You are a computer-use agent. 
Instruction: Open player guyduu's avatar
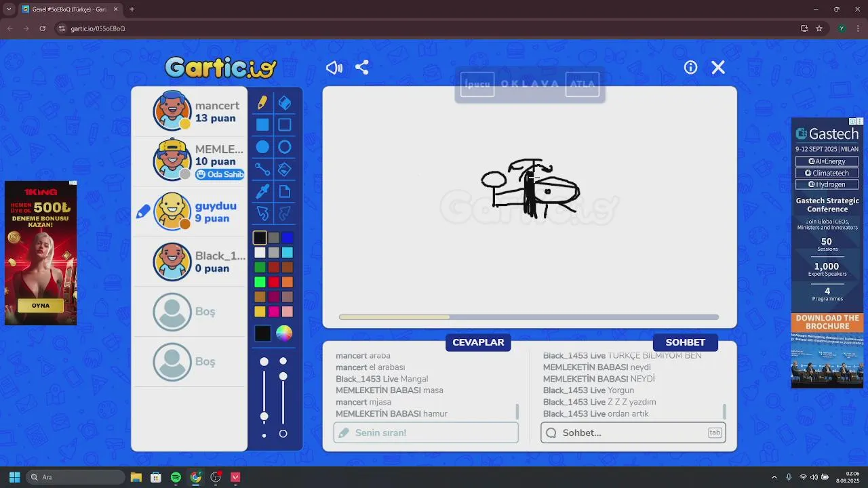click(172, 211)
